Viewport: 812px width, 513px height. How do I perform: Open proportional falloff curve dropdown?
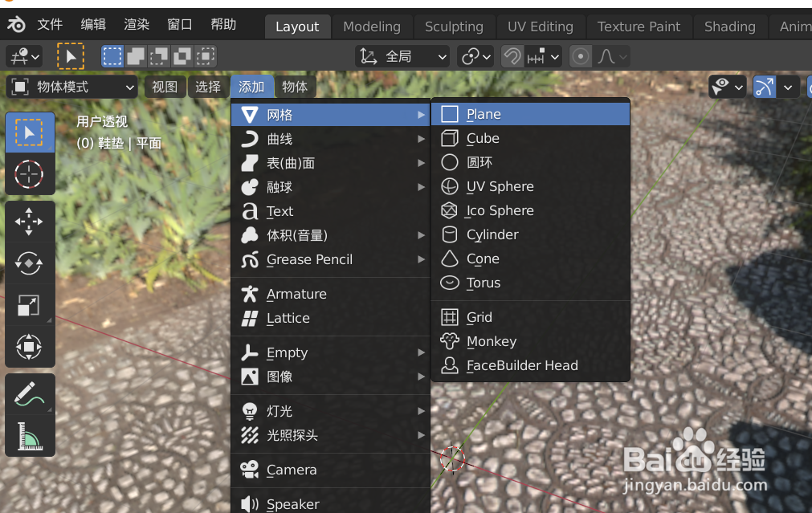612,56
